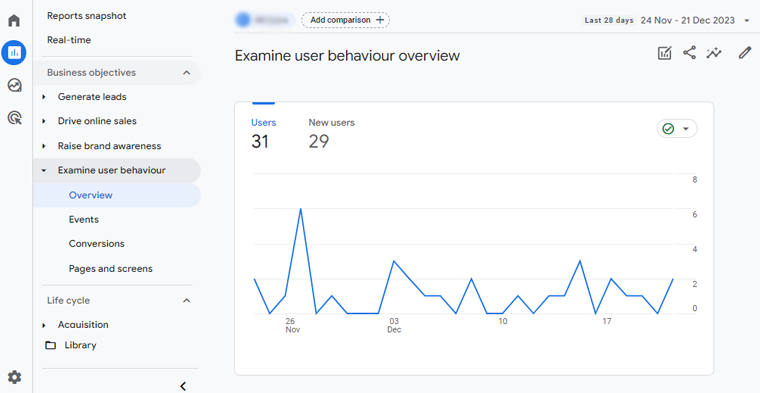
Task: Click the Add comparison button
Action: [x=346, y=20]
